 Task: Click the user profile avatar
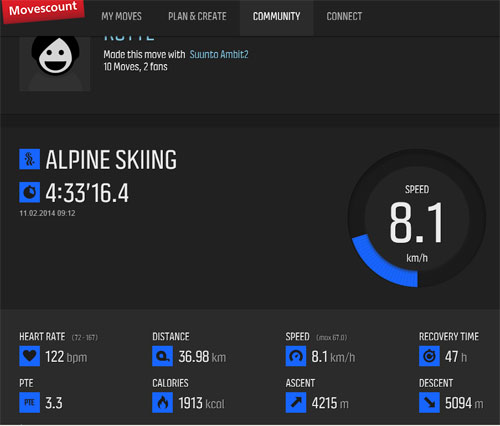tap(55, 63)
